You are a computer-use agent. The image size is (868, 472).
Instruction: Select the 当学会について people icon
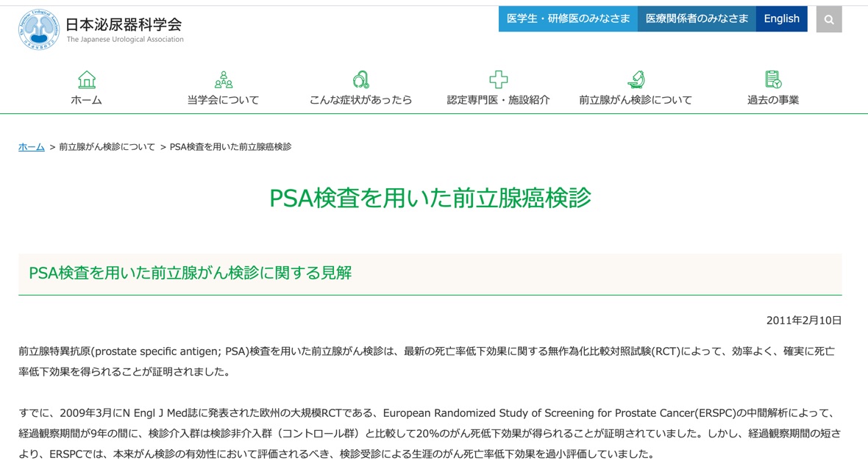click(x=224, y=79)
